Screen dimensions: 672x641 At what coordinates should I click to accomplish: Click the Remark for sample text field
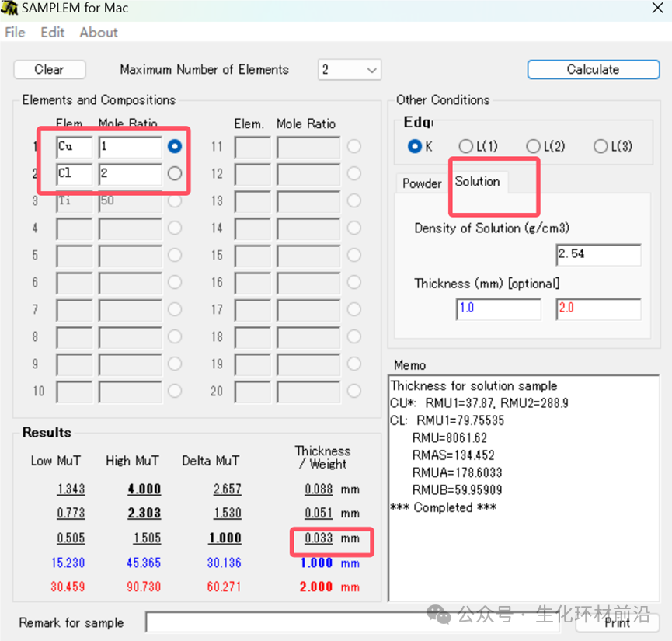357,622
